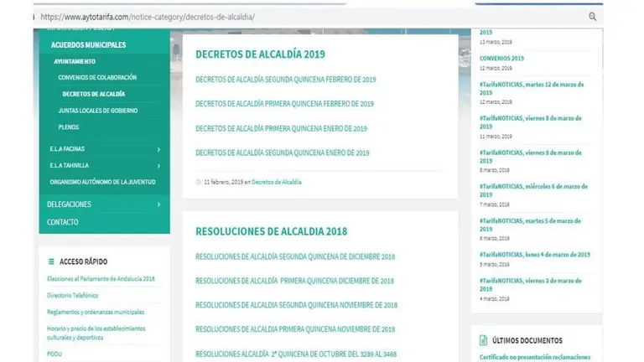Click the Últimos Documentos document icon

pos(483,340)
